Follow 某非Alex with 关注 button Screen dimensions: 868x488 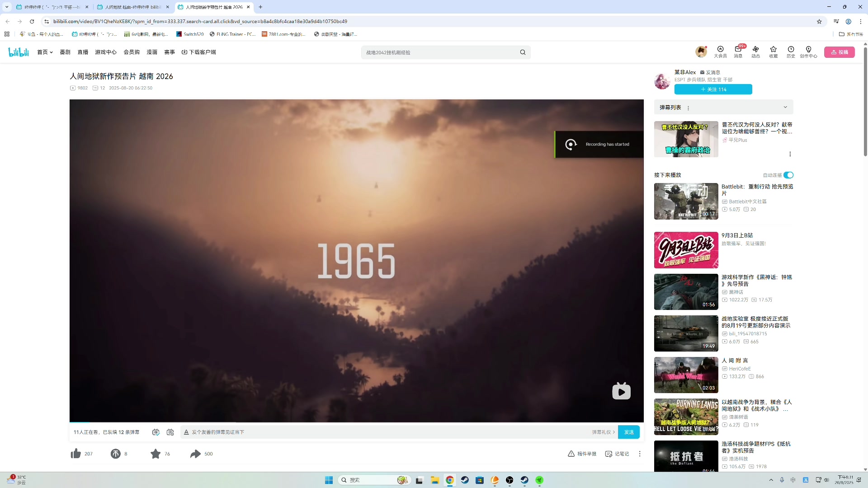[x=713, y=89]
